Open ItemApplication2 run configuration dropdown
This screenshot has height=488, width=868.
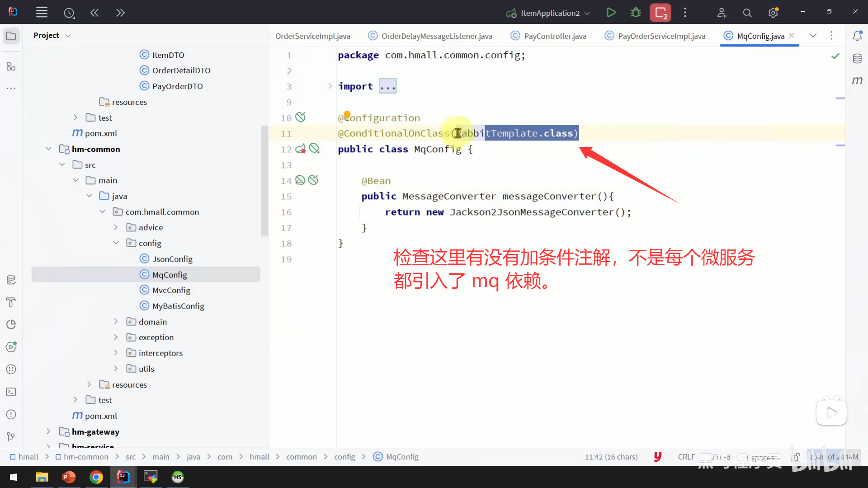click(587, 13)
